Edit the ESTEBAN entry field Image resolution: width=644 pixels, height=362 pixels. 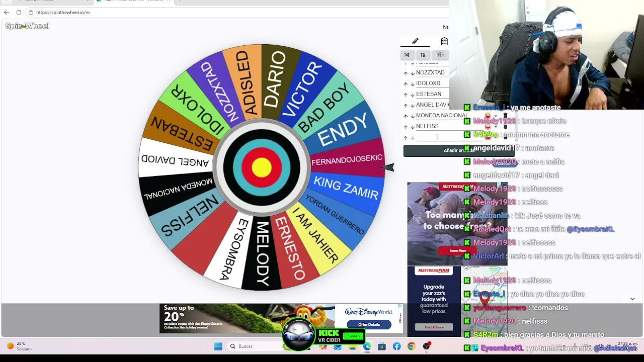click(432, 94)
